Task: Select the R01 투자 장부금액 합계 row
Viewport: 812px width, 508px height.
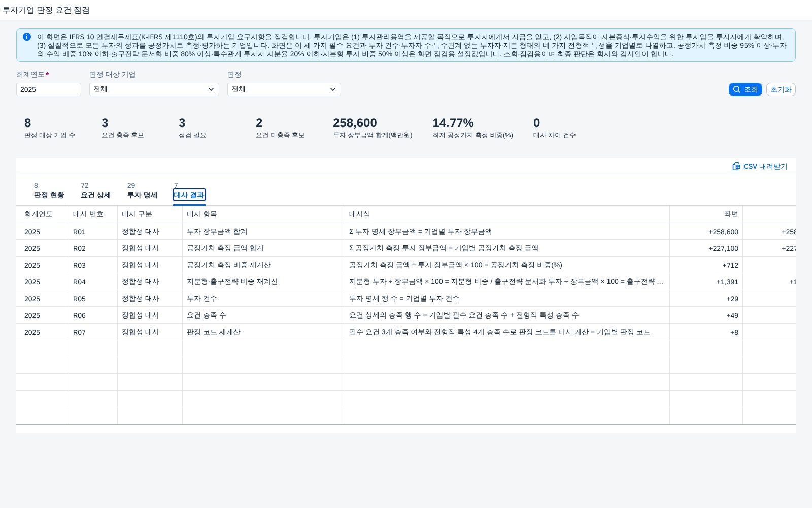Action: pos(406,232)
